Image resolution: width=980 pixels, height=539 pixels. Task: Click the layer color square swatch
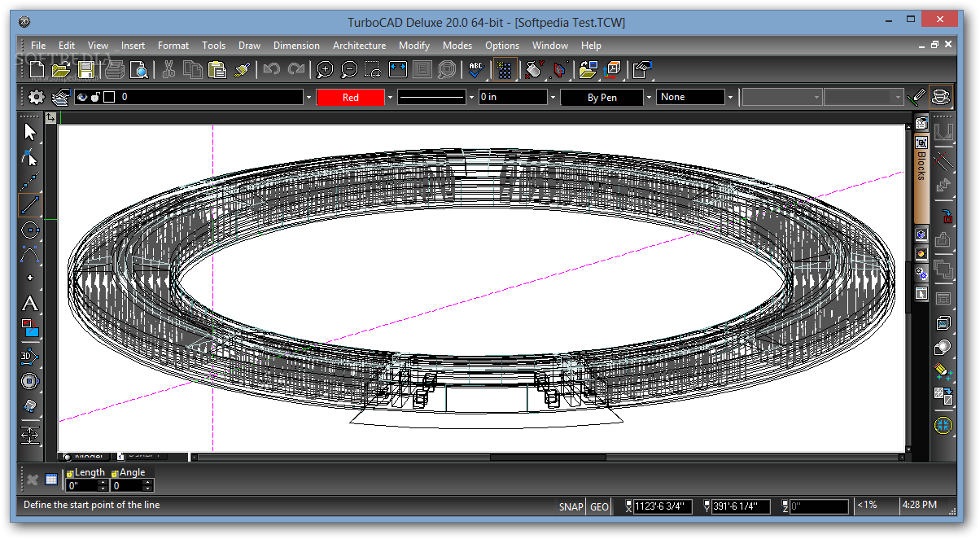109,97
